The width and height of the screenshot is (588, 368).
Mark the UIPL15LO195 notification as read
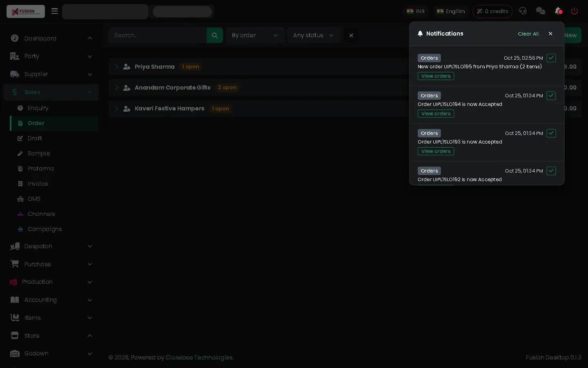click(551, 58)
